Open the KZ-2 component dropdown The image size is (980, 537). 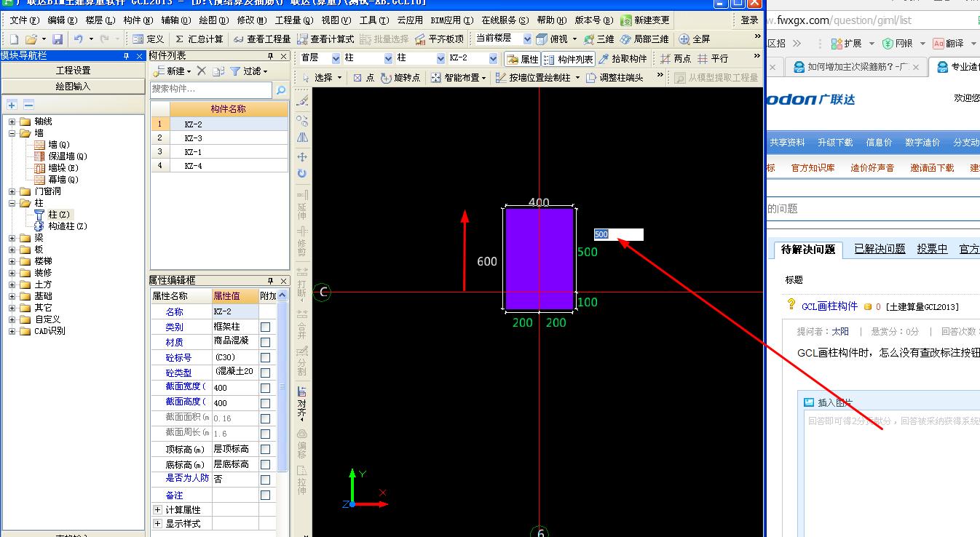(x=493, y=59)
